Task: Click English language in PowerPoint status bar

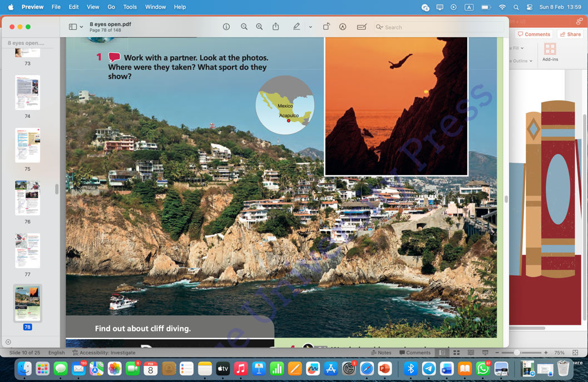Action: pyautogui.click(x=57, y=353)
